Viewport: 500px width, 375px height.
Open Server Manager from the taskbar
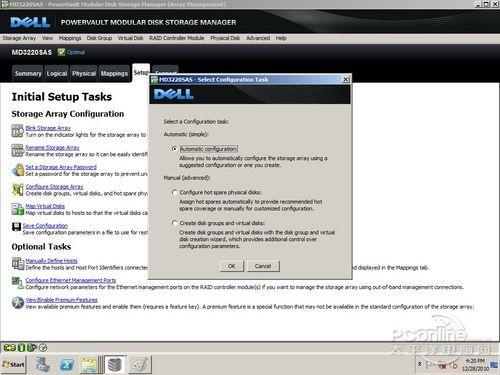(x=43, y=365)
